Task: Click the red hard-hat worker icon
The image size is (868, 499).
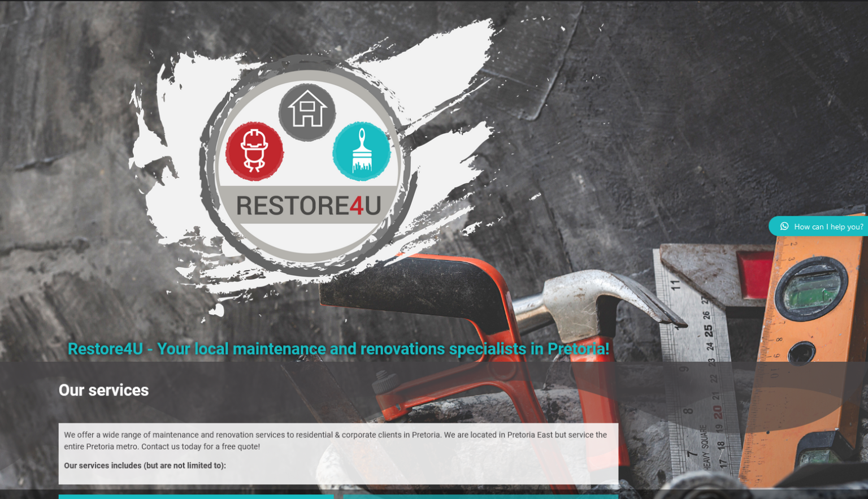Action: point(254,151)
